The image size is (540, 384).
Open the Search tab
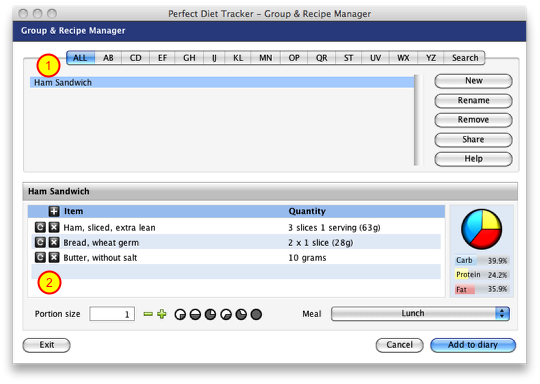point(465,58)
